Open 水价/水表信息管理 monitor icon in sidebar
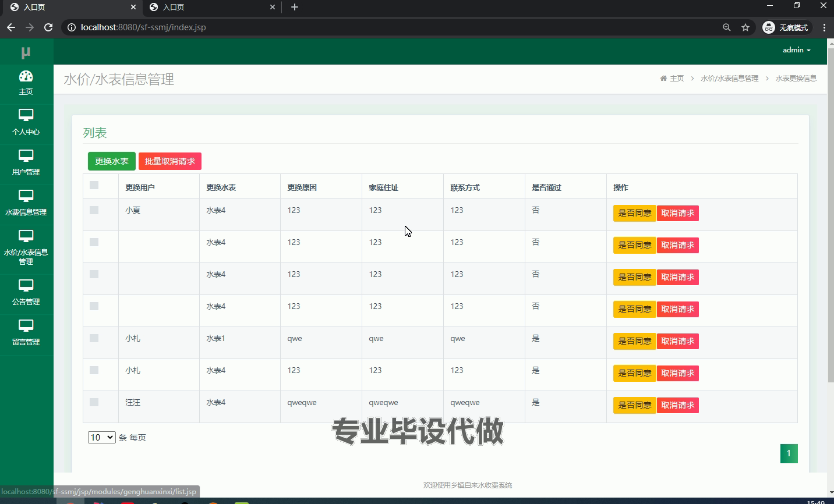This screenshot has width=834, height=504. (x=26, y=236)
